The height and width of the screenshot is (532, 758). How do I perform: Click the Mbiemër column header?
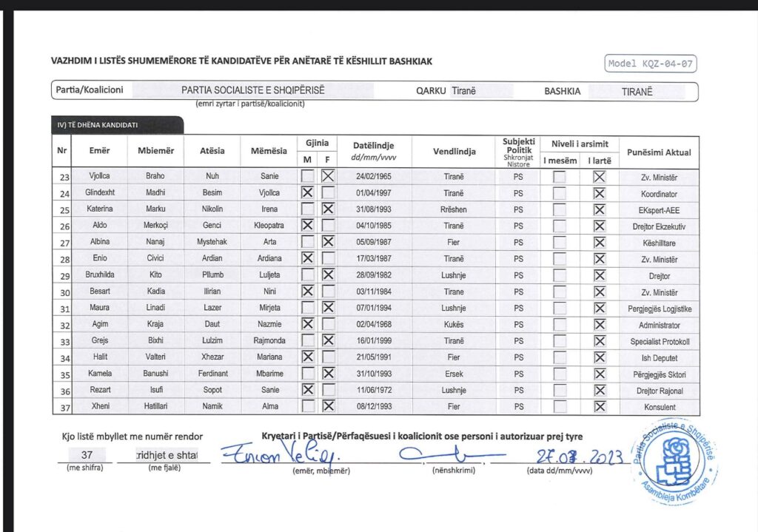point(155,151)
